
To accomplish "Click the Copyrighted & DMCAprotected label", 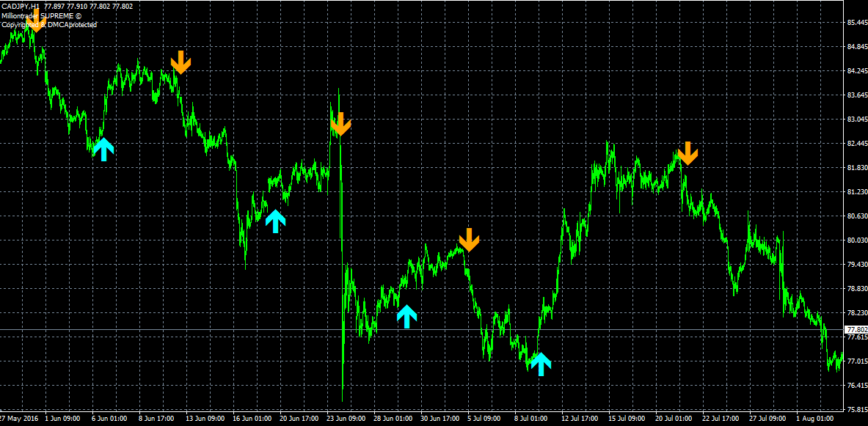I will pos(49,25).
